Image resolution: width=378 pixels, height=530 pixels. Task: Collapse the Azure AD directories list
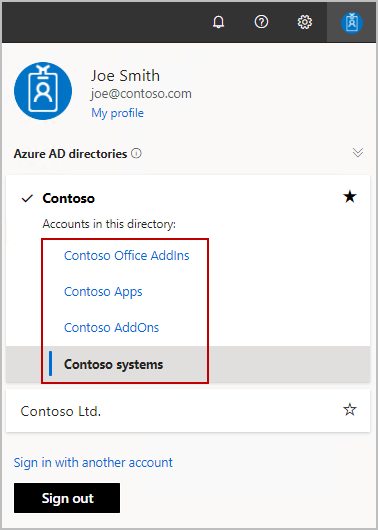358,152
